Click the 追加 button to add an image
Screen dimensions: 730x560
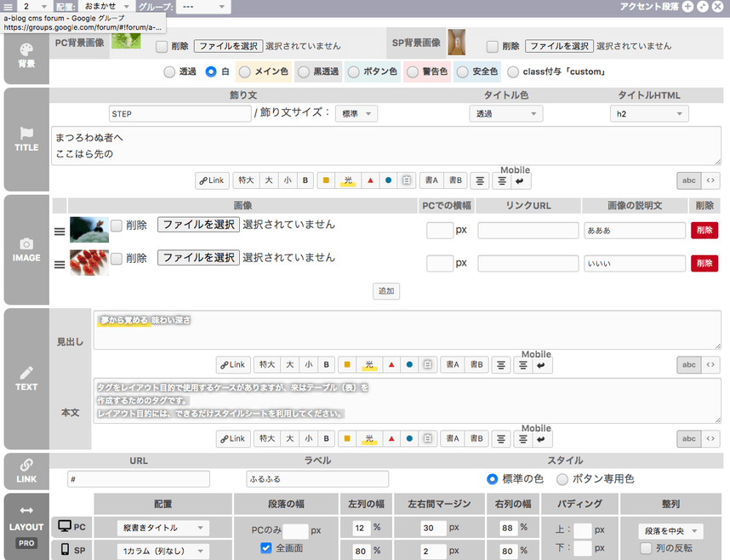[386, 291]
